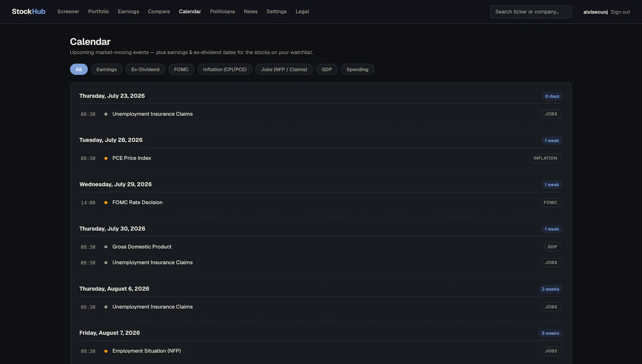Show only FOMC events chip
The height and width of the screenshot is (364, 642).
(x=181, y=69)
